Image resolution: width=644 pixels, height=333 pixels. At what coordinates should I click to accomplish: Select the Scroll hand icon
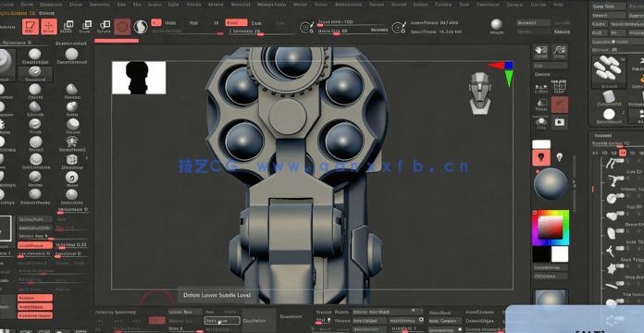pyautogui.click(x=541, y=53)
